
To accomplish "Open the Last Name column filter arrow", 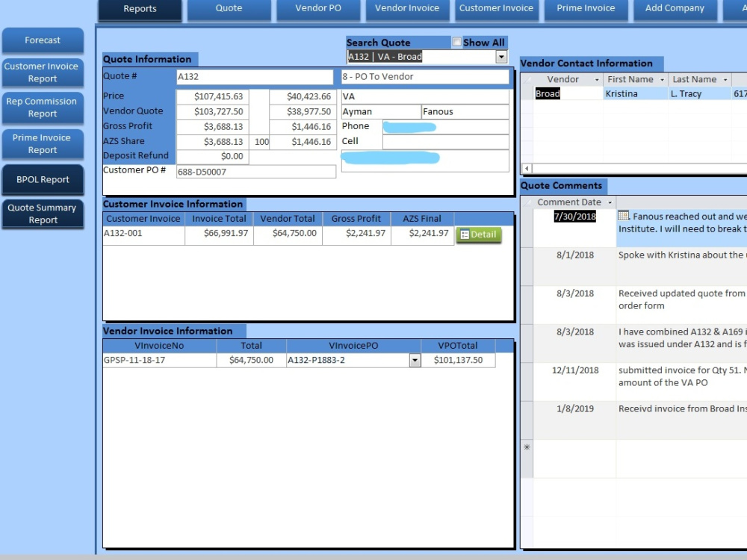I will pos(725,80).
